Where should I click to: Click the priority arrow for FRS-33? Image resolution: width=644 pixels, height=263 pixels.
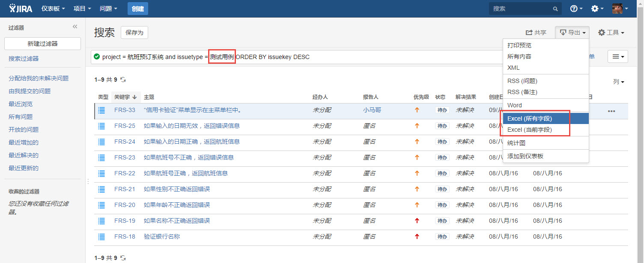pos(417,110)
